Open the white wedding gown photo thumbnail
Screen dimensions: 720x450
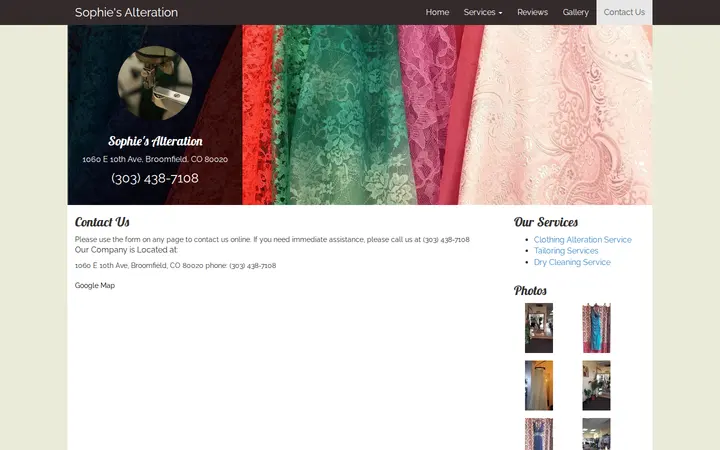(539, 385)
